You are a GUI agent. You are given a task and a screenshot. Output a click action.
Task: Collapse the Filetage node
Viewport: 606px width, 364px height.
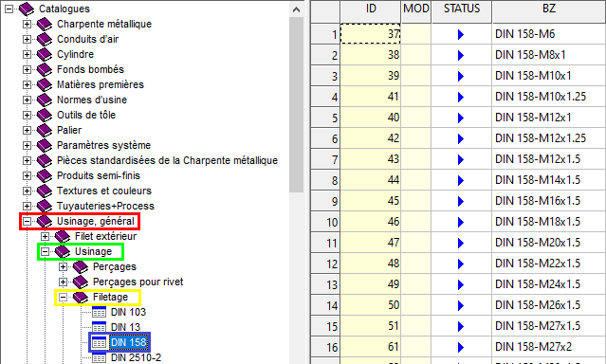63,297
